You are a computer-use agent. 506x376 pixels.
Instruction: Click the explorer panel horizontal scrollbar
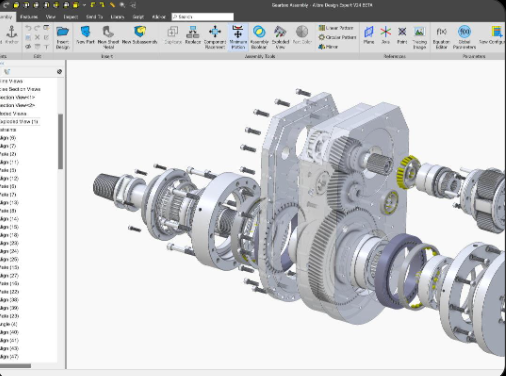click(x=15, y=366)
